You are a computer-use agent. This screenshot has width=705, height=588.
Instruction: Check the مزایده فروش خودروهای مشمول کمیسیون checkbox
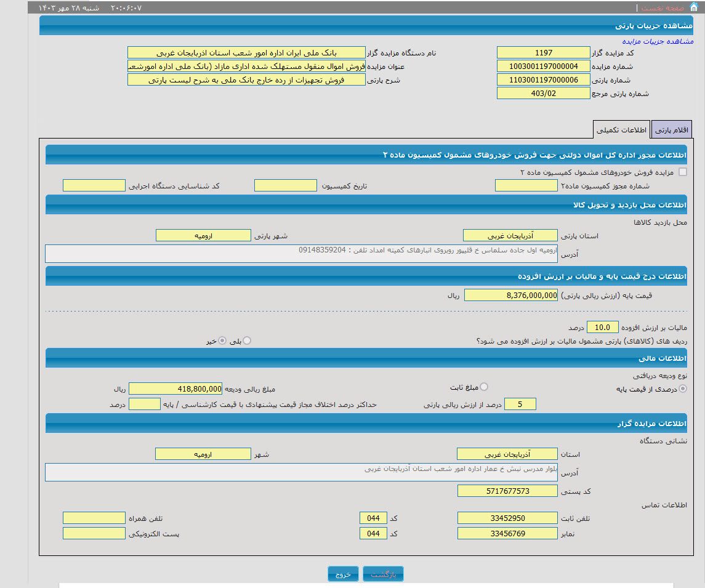pyautogui.click(x=682, y=172)
